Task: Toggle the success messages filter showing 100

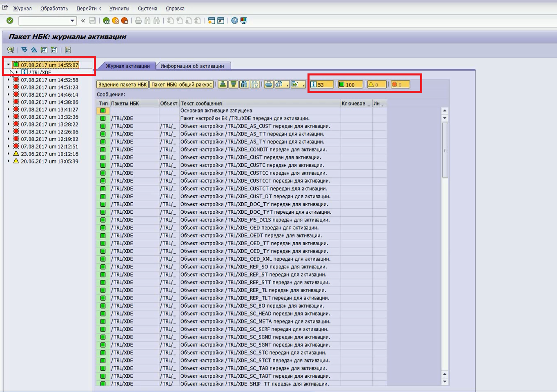Action: click(350, 84)
